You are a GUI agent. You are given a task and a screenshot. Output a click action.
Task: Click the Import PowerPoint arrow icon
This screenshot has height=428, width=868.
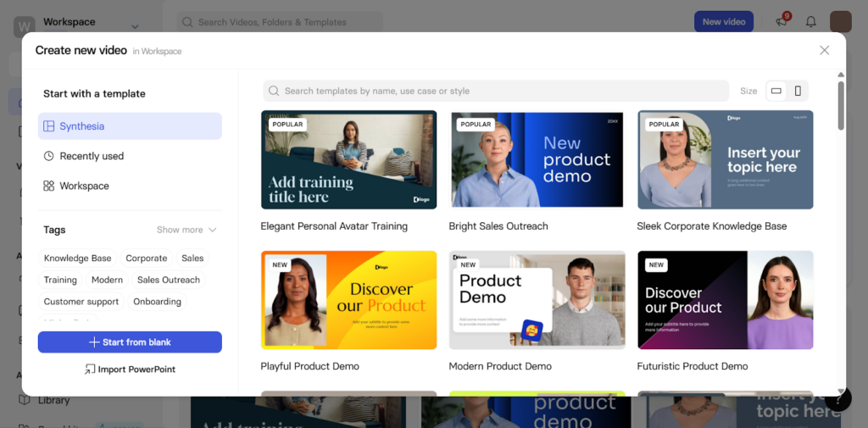(90, 370)
